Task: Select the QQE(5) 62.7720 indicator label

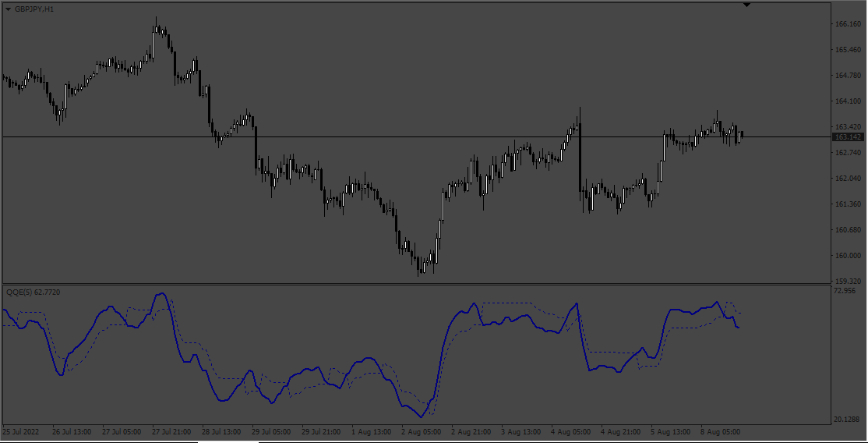Action: coord(34,292)
